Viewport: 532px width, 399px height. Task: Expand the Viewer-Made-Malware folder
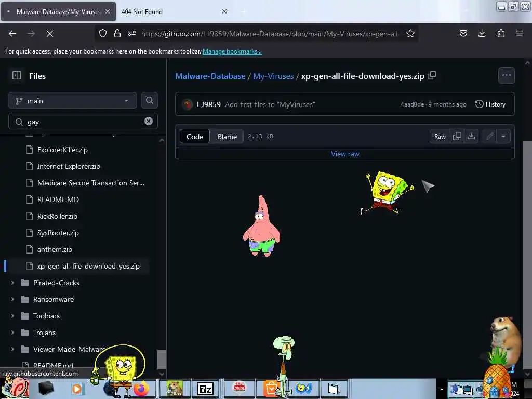pos(12,349)
